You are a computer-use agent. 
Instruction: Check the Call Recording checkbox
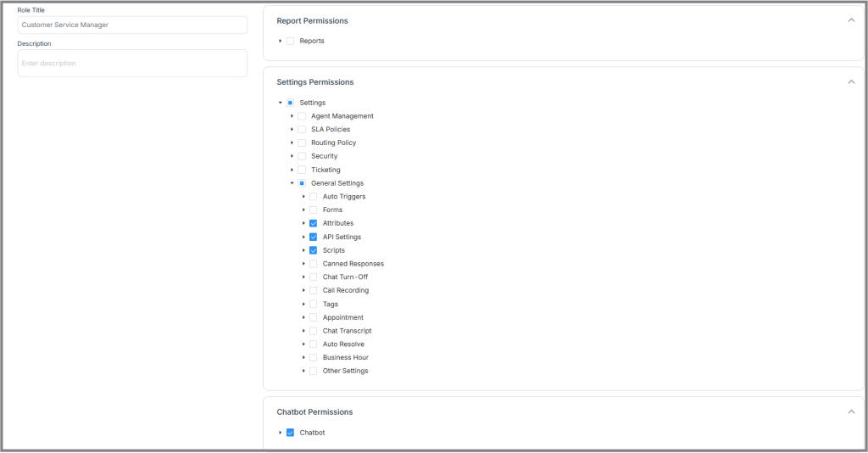point(314,291)
